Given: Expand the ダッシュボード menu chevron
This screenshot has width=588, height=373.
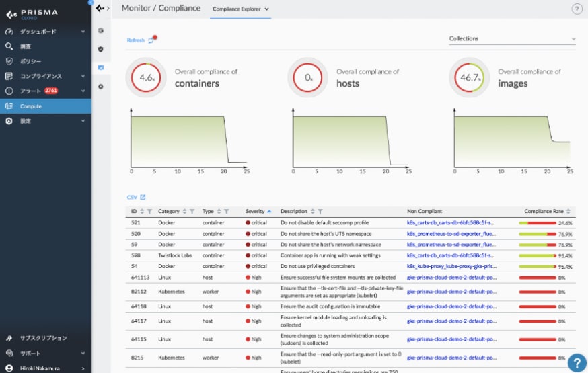Looking at the screenshot, I should click(x=83, y=32).
